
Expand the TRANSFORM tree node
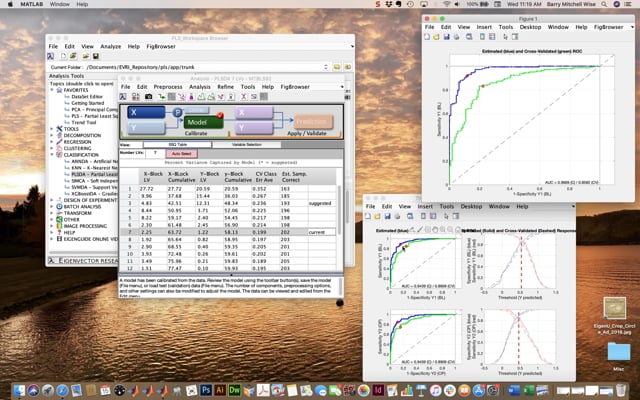point(52,213)
